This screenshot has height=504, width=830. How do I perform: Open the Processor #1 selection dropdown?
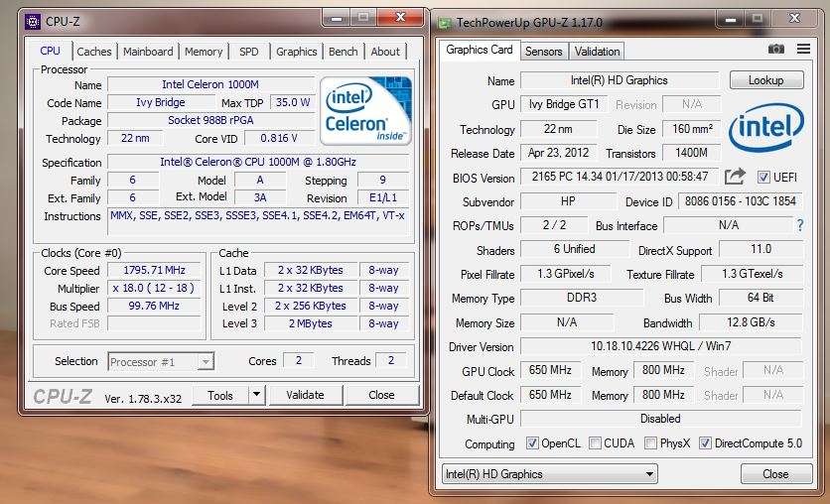(161, 362)
